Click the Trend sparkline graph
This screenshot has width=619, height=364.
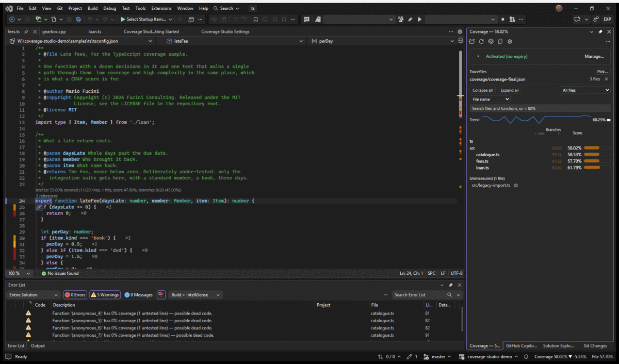click(535, 120)
